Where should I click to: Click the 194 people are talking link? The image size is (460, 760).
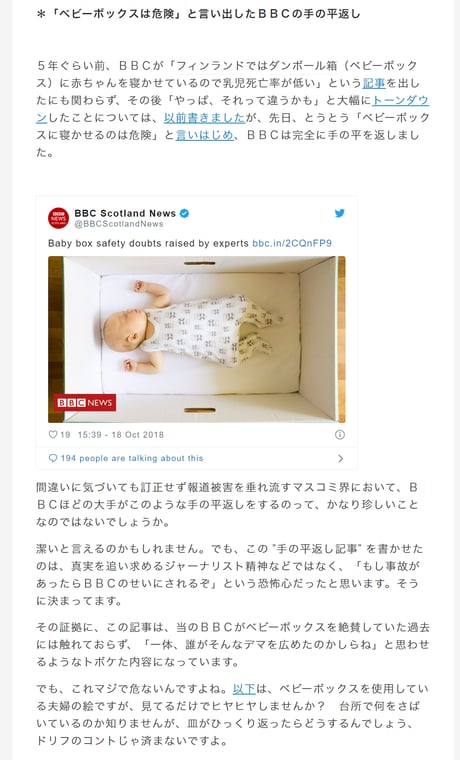[x=132, y=458]
